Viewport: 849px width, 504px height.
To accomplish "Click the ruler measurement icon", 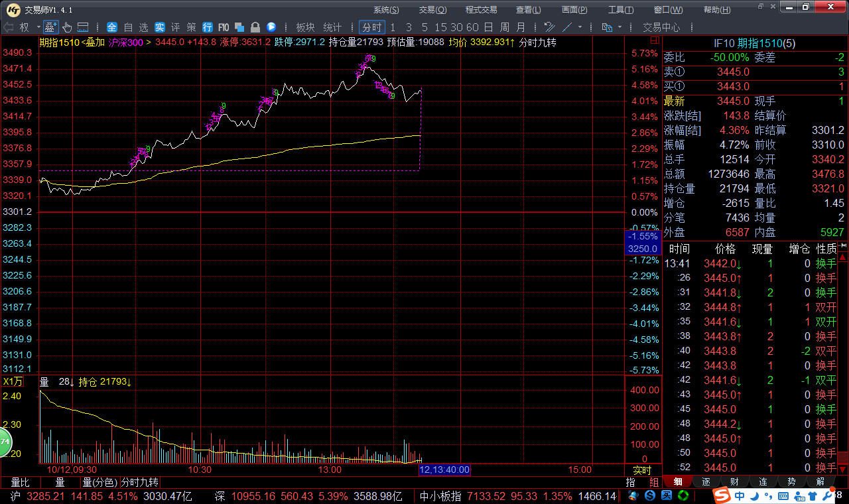I will pyautogui.click(x=83, y=27).
